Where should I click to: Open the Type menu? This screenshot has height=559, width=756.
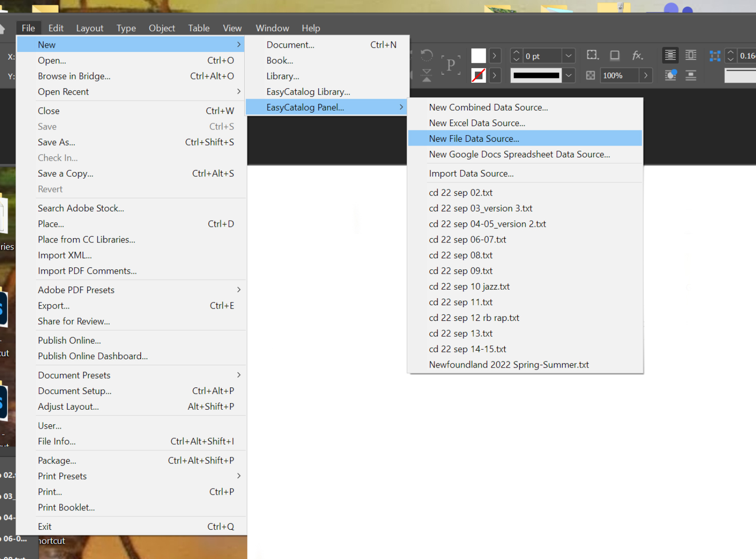126,28
